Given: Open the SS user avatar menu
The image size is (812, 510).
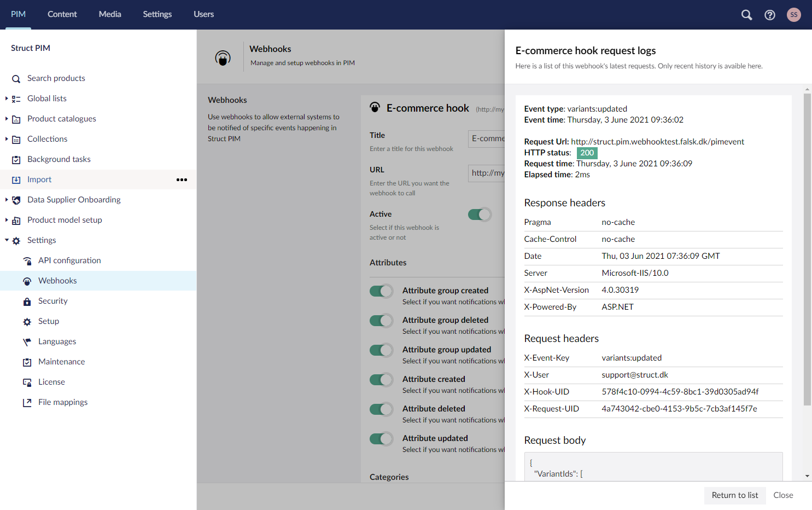Looking at the screenshot, I should tap(793, 15).
